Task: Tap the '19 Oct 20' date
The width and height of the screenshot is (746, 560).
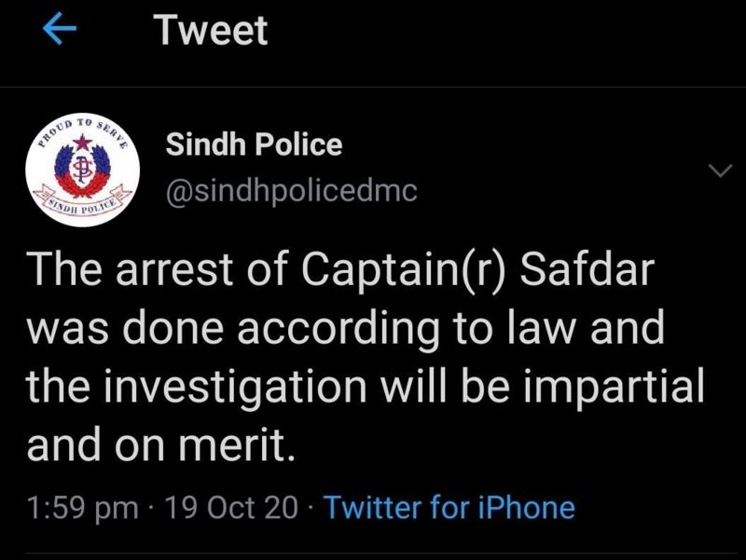Action: [230, 507]
